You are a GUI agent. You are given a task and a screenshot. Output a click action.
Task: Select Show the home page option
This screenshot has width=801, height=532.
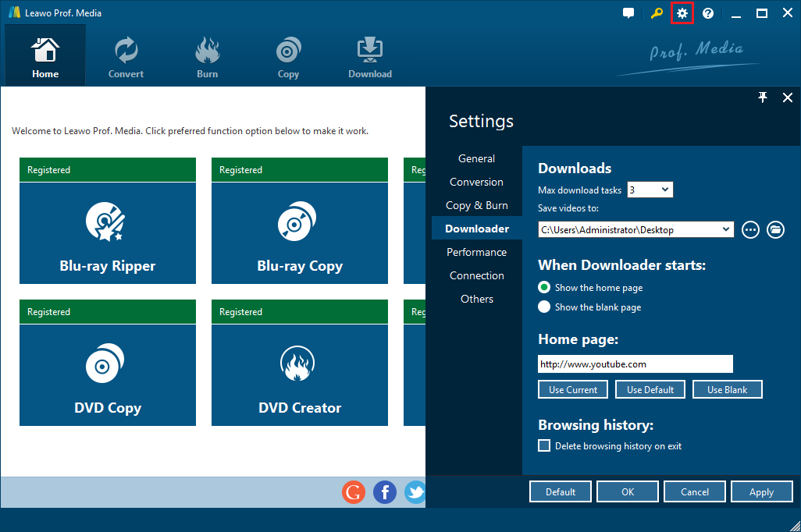(544, 287)
